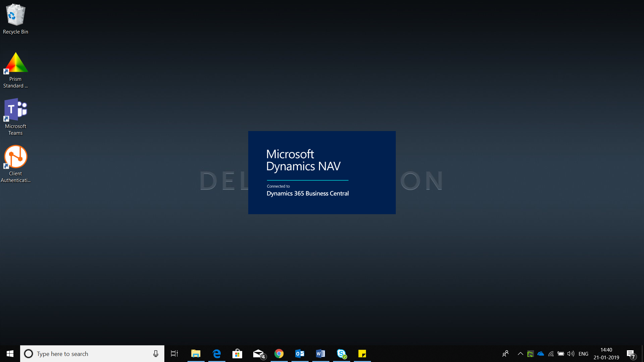Viewport: 644px width, 362px height.
Task: Select the Client Authentication desktop shortcut
Action: (x=15, y=164)
